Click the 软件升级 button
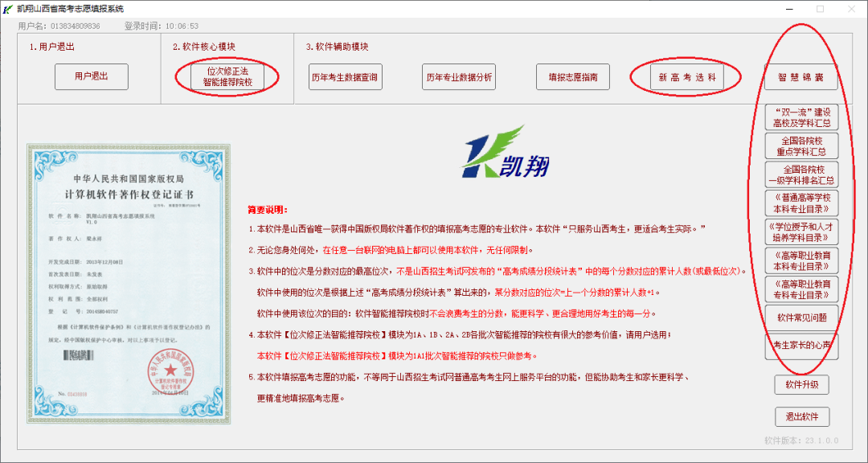Image resolution: width=868 pixels, height=463 pixels. [x=801, y=384]
